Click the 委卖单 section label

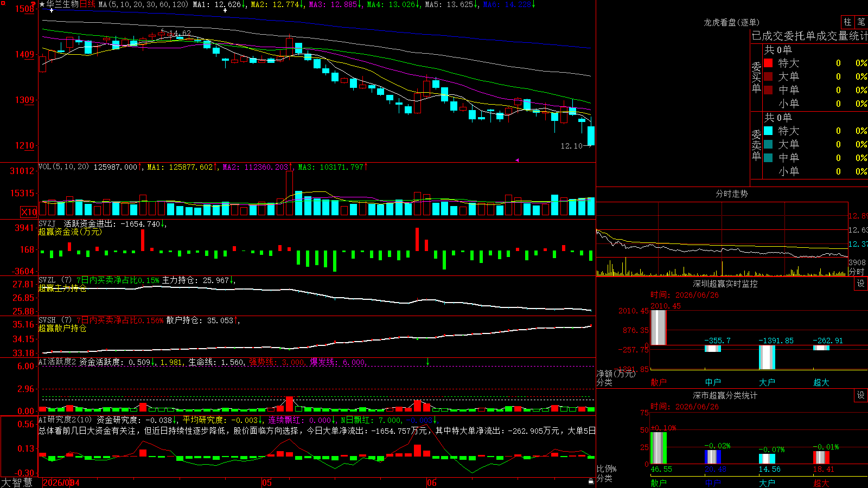(756, 145)
